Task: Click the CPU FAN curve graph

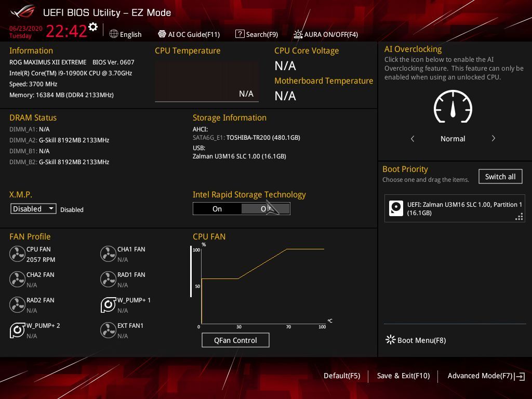Action: [263, 286]
